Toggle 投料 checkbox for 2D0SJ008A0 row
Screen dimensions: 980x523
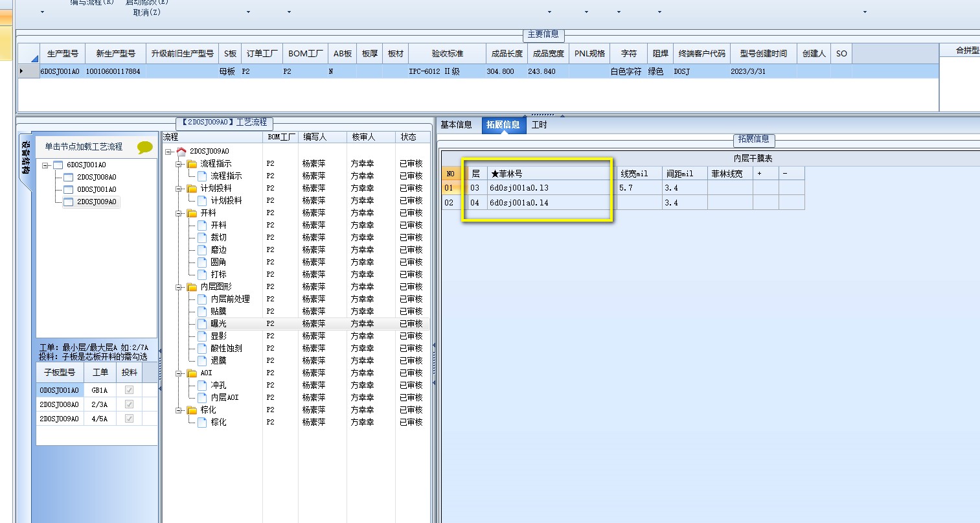(x=129, y=404)
